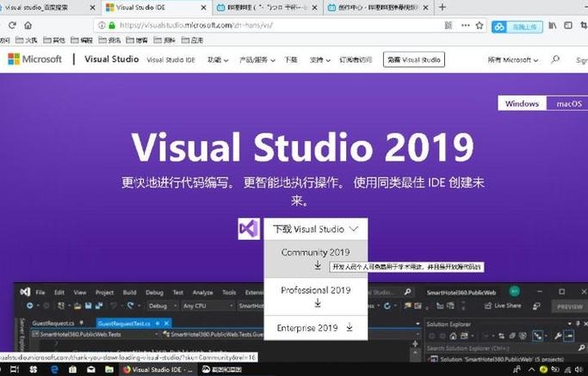The width and height of the screenshot is (588, 376).
Task: Open the 应用 bookmarks folder
Action: [192, 40]
